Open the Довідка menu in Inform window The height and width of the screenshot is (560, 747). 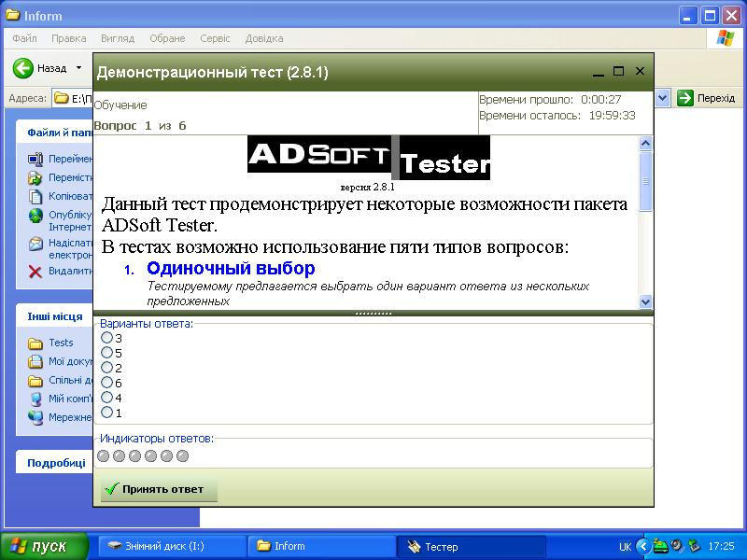tap(264, 38)
